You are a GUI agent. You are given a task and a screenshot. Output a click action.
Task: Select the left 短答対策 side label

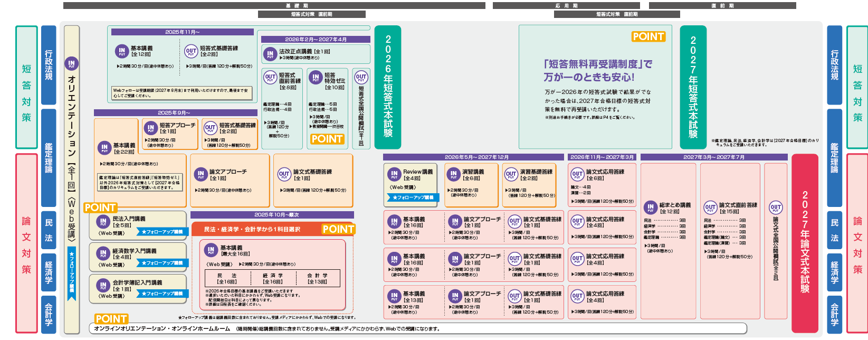click(26, 87)
